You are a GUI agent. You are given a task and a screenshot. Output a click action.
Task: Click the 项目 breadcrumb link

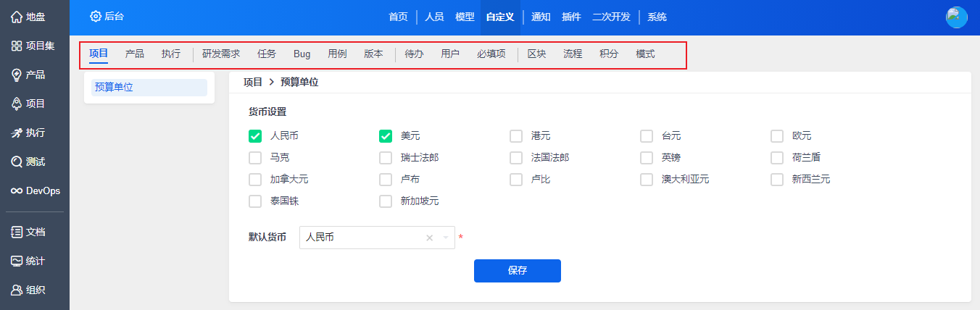[253, 83]
